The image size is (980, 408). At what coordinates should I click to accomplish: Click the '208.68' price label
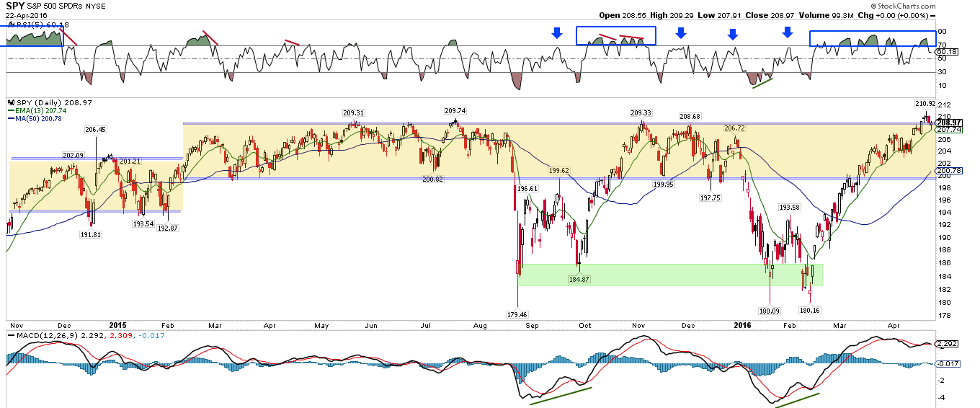(690, 116)
